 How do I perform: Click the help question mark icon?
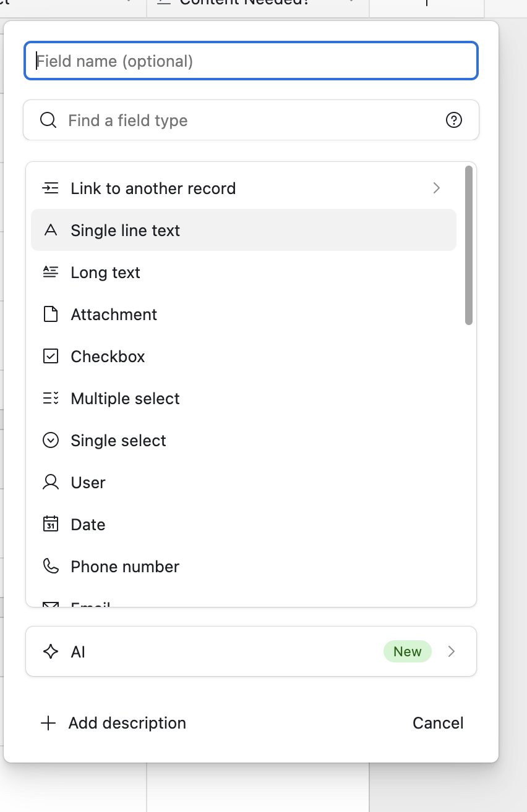[x=454, y=120]
